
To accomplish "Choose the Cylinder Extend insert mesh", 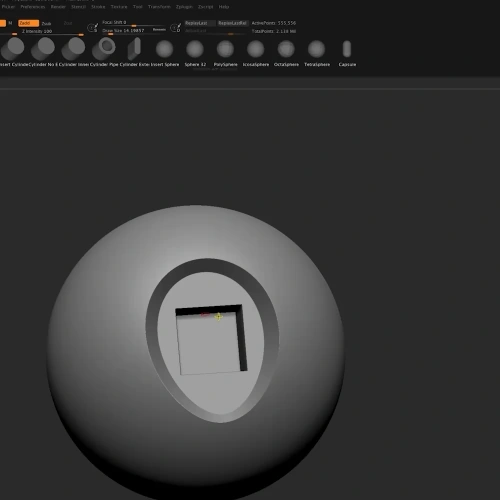I will coord(135,51).
